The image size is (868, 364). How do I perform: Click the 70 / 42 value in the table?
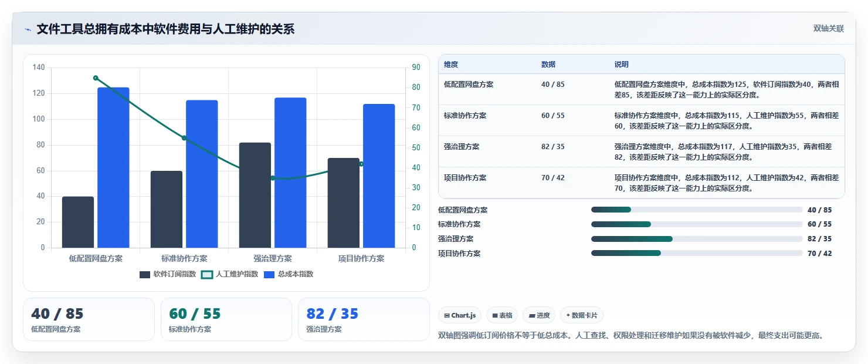pyautogui.click(x=553, y=178)
